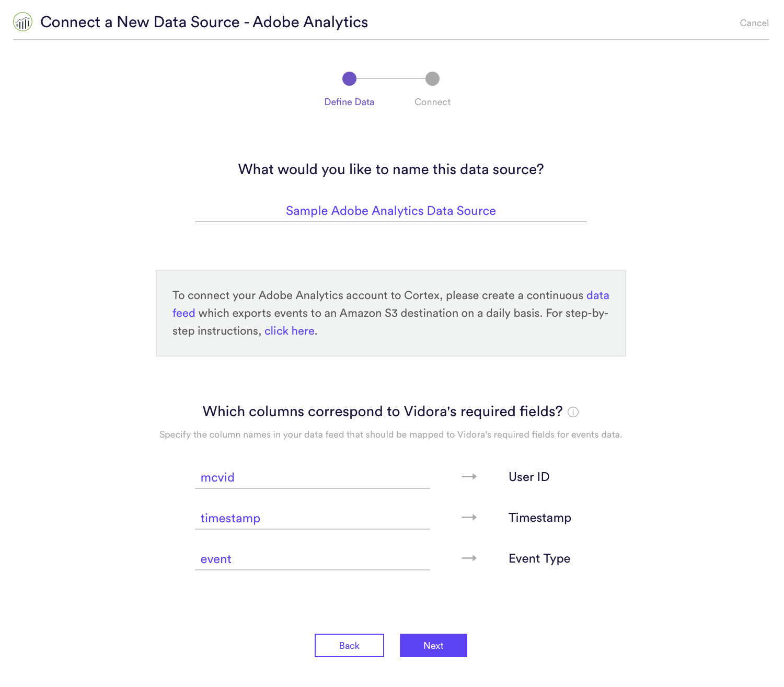This screenshot has width=784, height=687.
Task: Click the arrow pointing to Timestamp
Action: [x=469, y=517]
